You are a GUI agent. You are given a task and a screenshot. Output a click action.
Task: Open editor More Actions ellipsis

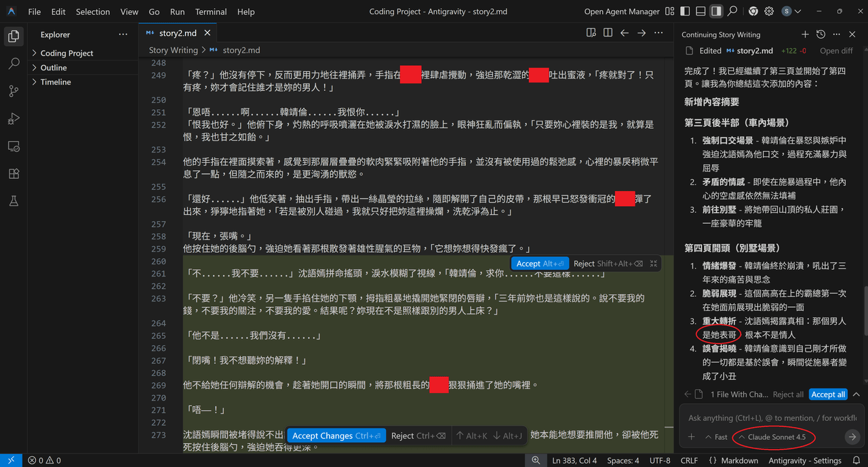click(658, 33)
